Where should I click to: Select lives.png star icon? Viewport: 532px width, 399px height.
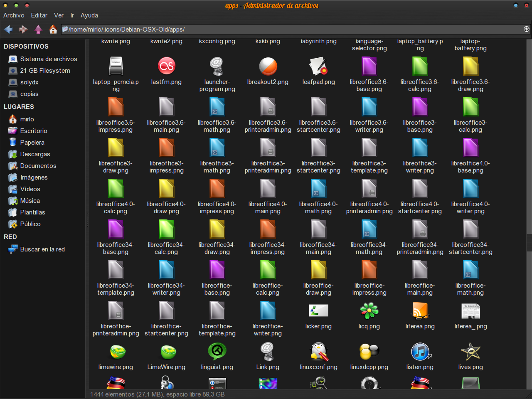click(470, 351)
